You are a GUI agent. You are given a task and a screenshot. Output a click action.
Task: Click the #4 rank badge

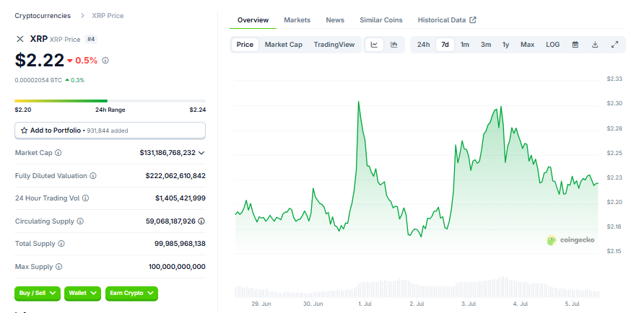91,40
